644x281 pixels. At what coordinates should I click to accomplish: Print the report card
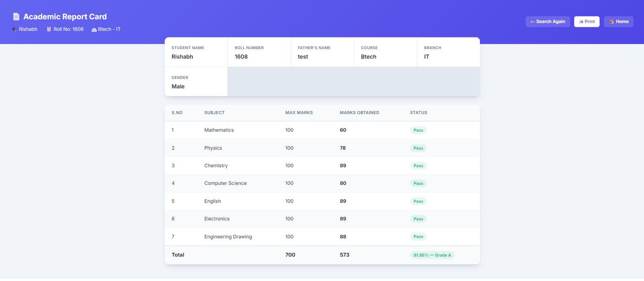click(x=586, y=22)
